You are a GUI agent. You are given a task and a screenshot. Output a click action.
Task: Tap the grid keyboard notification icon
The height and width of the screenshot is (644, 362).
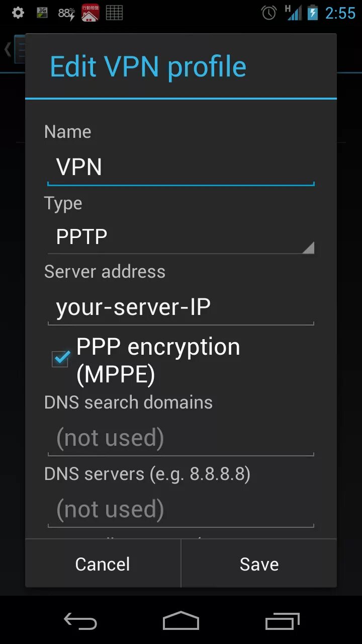[114, 13]
